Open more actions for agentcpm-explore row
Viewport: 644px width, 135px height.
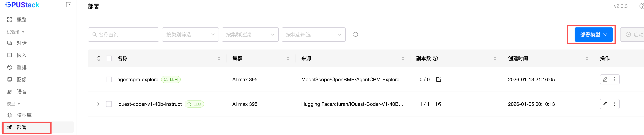point(614,79)
